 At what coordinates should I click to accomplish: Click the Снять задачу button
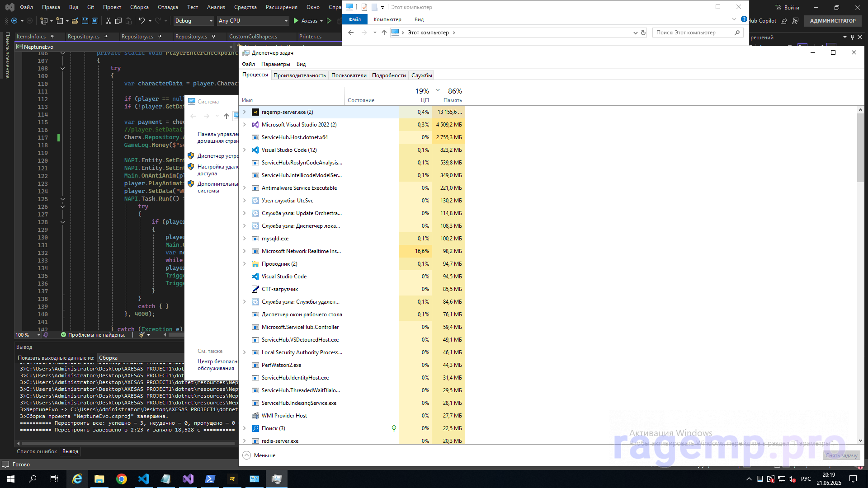(841, 455)
